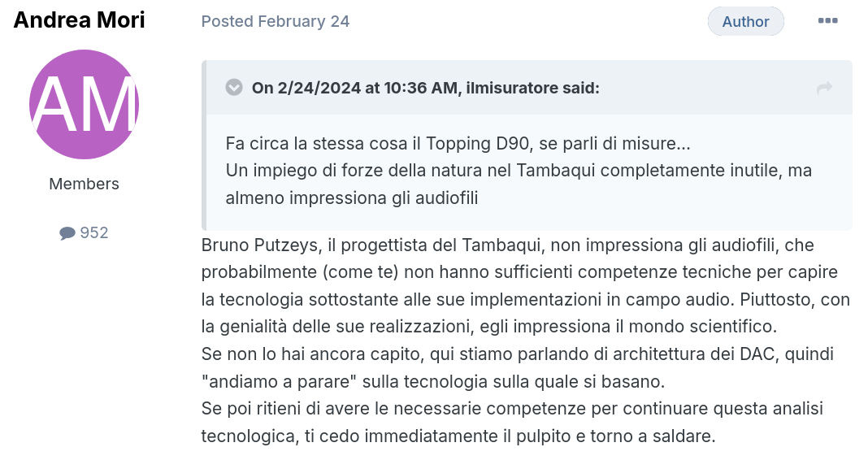Click quoted line mentioning Topping D90
Viewport: 868px width, 460px height.
click(458, 143)
